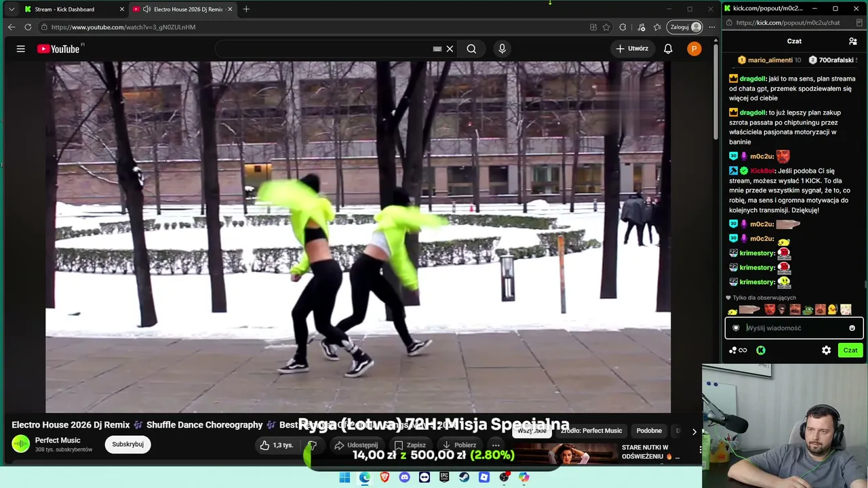
Task: Open OBS Studio from the taskbar
Action: point(504,477)
